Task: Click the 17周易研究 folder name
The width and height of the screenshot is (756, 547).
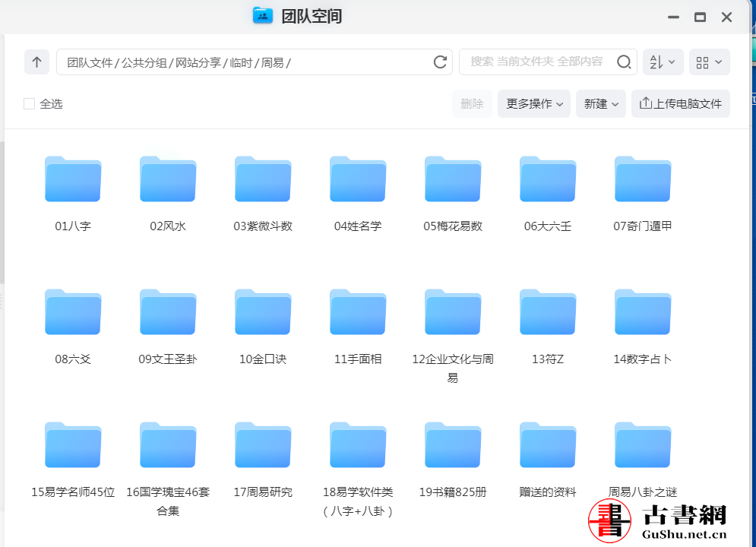Action: [263, 492]
